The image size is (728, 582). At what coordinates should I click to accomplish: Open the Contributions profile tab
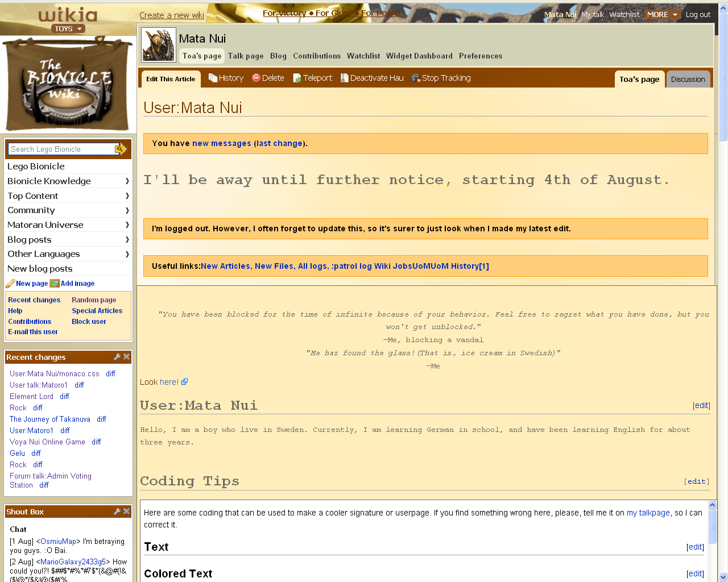tap(317, 56)
